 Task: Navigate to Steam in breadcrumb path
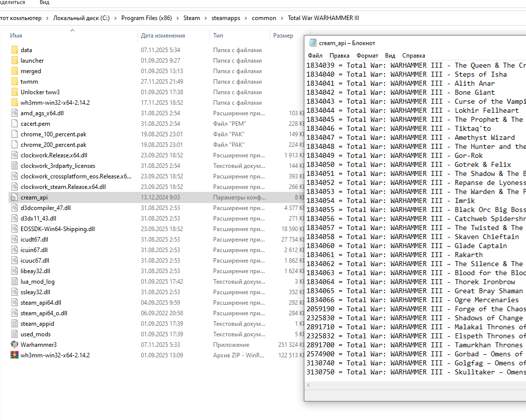192,18
